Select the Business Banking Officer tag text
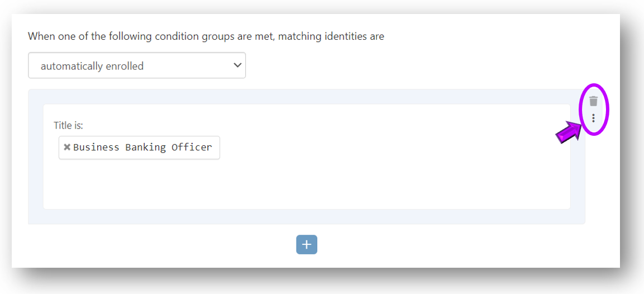644x294 pixels. point(142,148)
